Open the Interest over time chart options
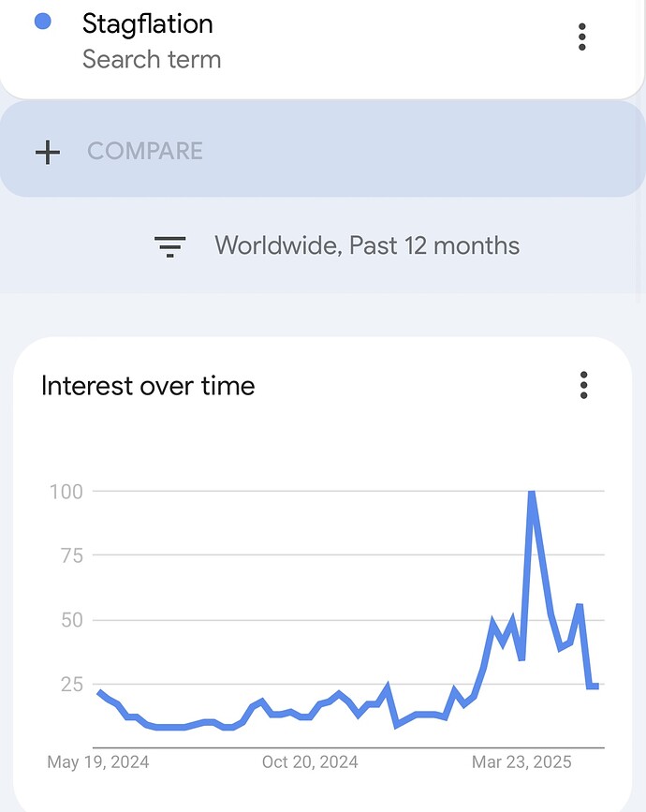This screenshot has height=812, width=646. click(x=583, y=385)
